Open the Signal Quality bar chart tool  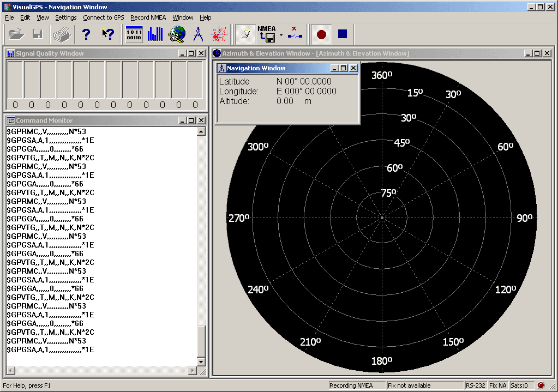155,34
